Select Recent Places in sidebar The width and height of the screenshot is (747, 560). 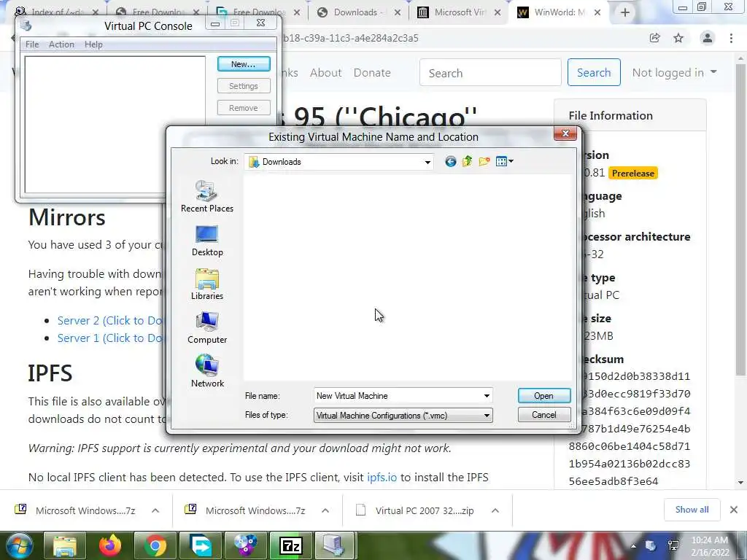(x=206, y=196)
